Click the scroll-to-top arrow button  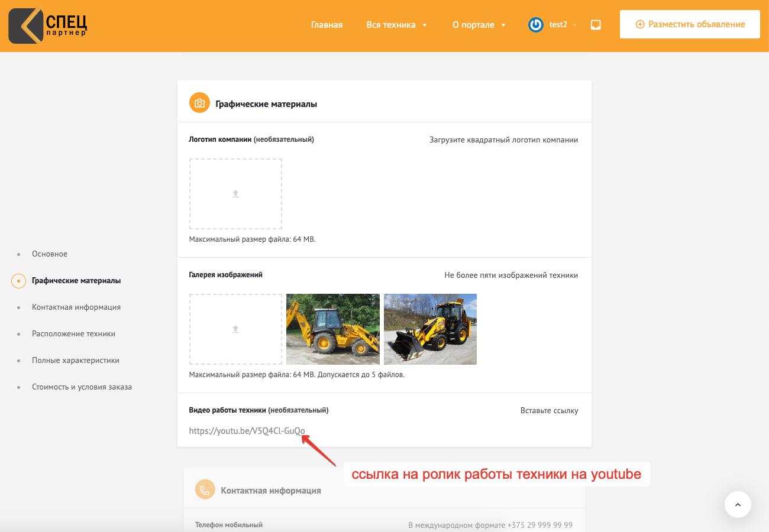tap(738, 505)
